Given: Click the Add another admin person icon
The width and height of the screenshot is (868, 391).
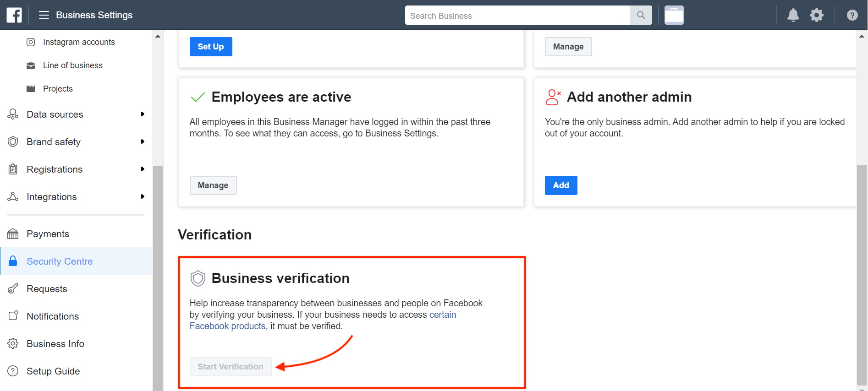Looking at the screenshot, I should [553, 97].
